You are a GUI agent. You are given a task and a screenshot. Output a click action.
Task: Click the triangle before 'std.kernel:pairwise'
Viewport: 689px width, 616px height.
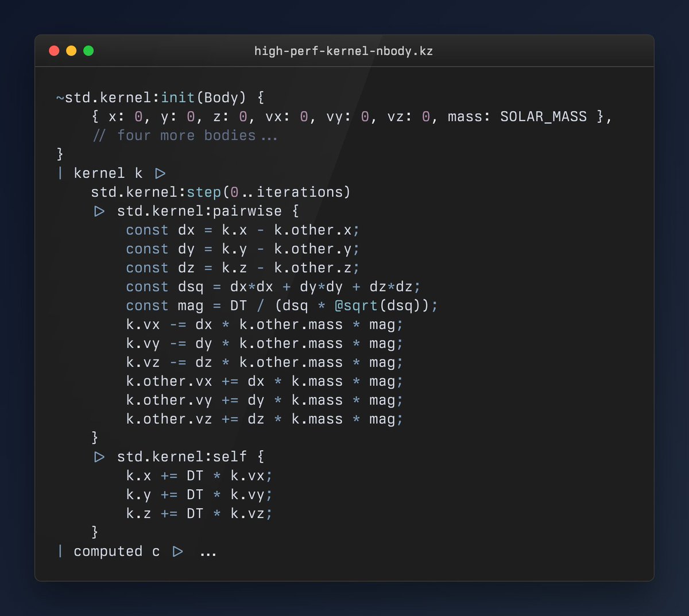point(99,211)
